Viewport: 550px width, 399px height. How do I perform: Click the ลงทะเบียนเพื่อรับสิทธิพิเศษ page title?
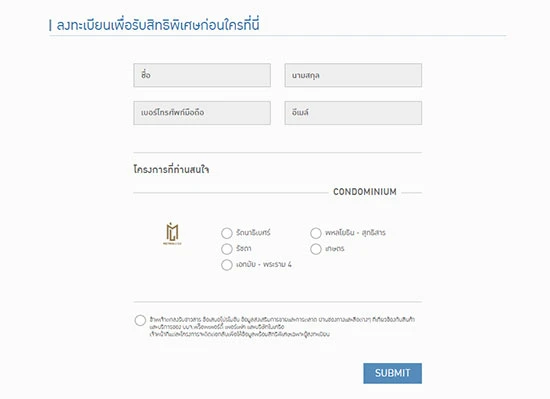(x=158, y=25)
